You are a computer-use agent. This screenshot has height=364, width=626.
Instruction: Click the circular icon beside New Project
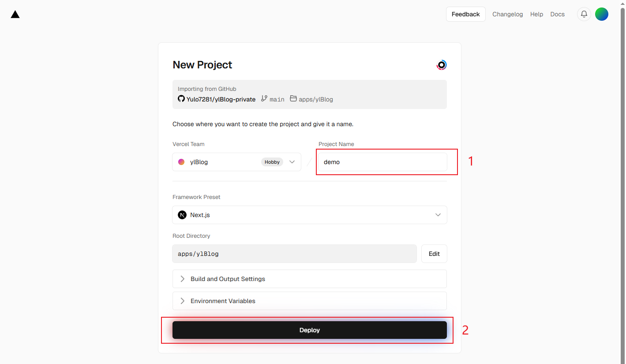click(441, 65)
